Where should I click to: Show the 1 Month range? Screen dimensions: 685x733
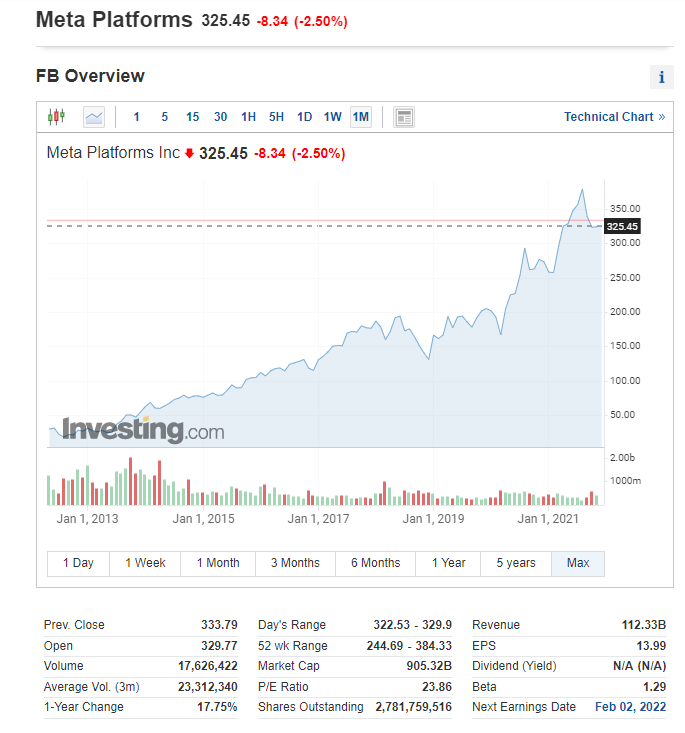(x=218, y=563)
